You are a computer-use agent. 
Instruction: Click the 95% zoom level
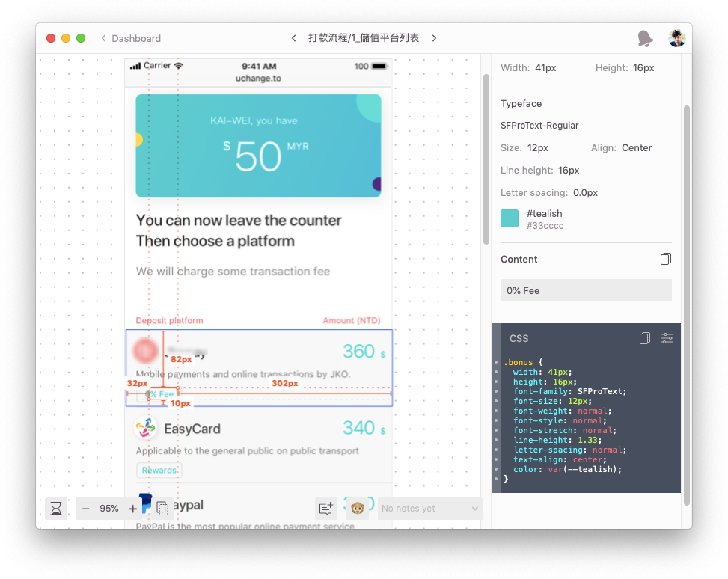pyautogui.click(x=109, y=509)
